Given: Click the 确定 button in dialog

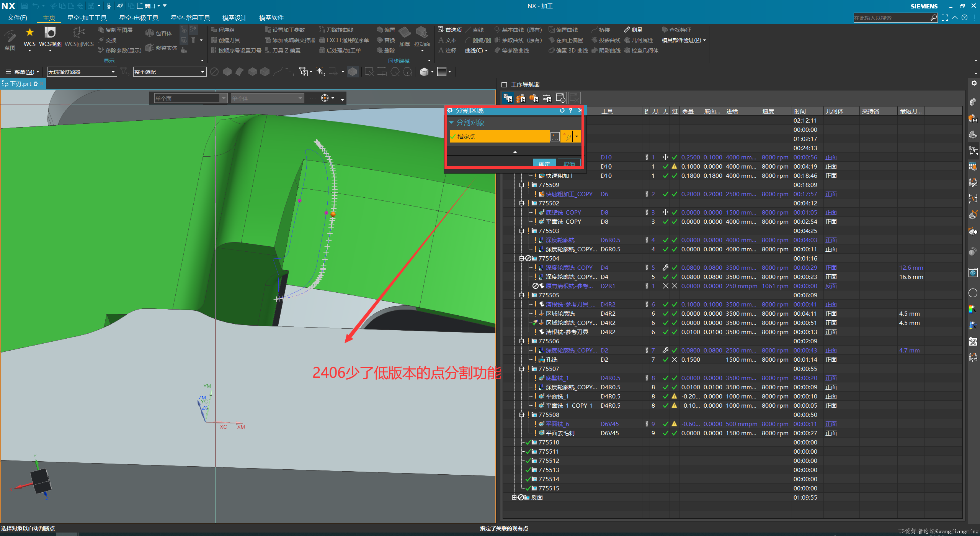Looking at the screenshot, I should [544, 163].
